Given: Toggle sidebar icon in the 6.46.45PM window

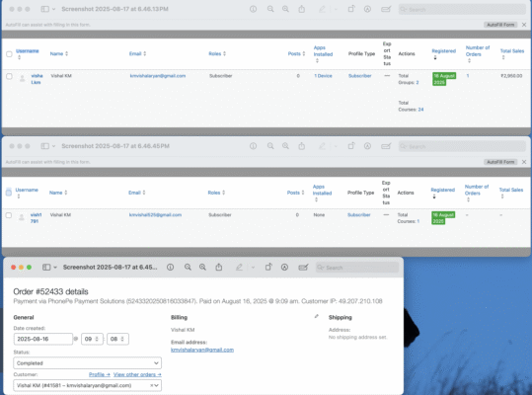Looking at the screenshot, I should coord(44,146).
